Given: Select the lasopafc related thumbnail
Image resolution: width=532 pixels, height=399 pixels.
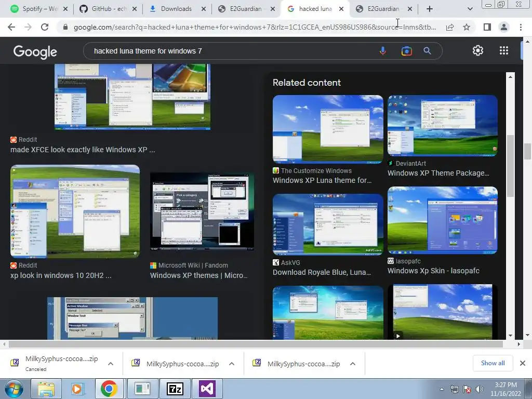Looking at the screenshot, I should click(x=443, y=220).
